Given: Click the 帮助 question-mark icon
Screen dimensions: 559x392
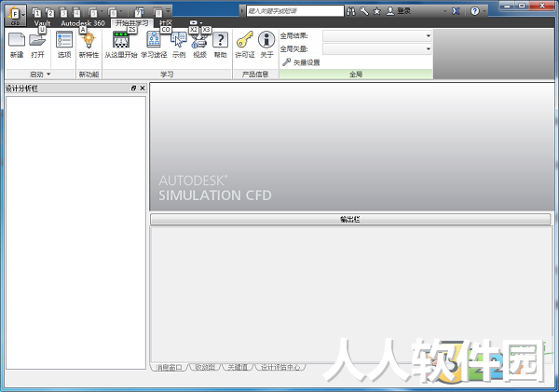Looking at the screenshot, I should click(x=220, y=40).
